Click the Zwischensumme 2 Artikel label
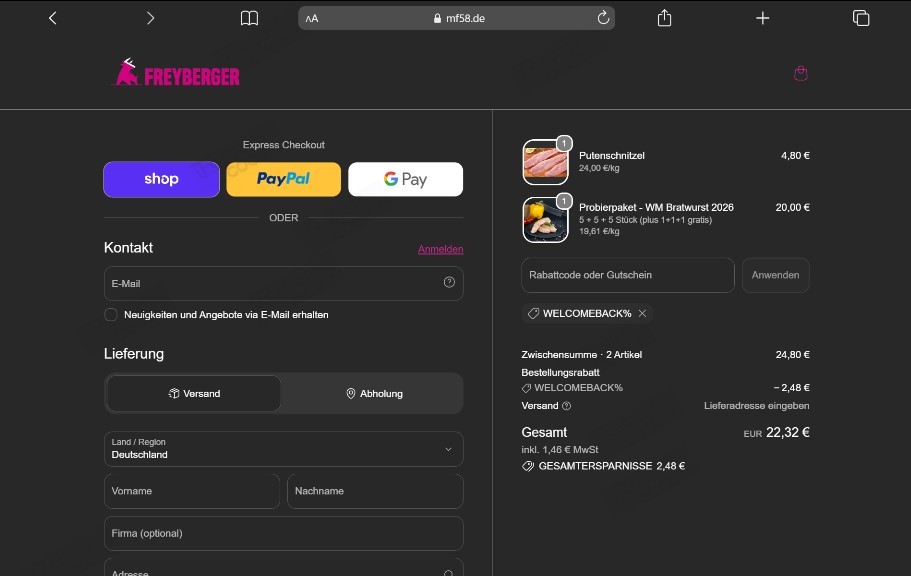Image resolution: width=911 pixels, height=576 pixels. pos(582,355)
